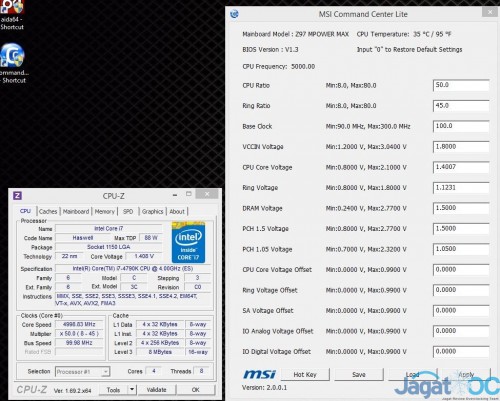Edit the Ring Ratio field
500x401 pixels.
[461, 106]
